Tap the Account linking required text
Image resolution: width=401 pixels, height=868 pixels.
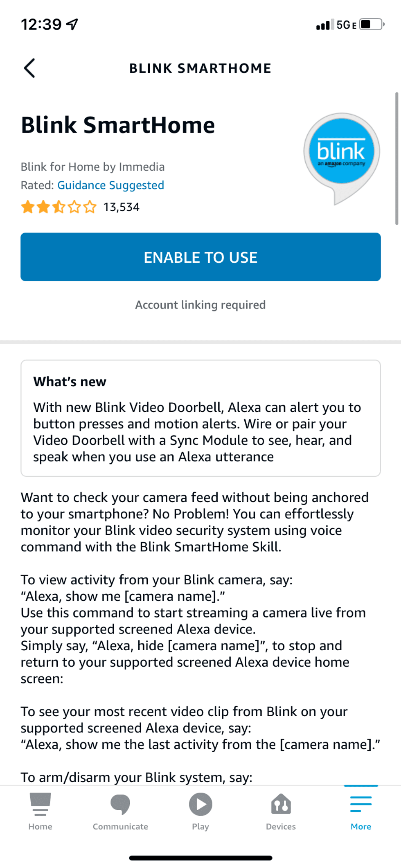point(200,304)
